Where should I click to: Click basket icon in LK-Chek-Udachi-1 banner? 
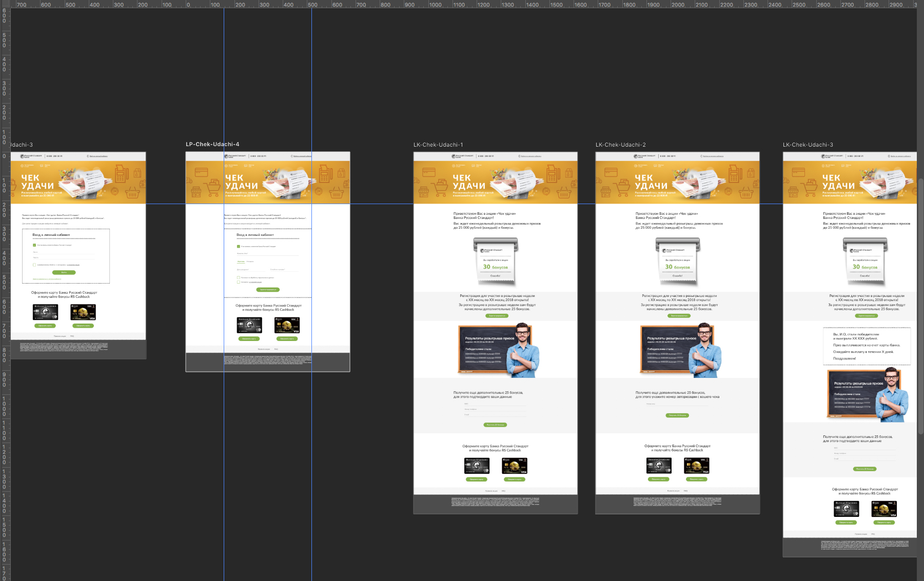563,193
